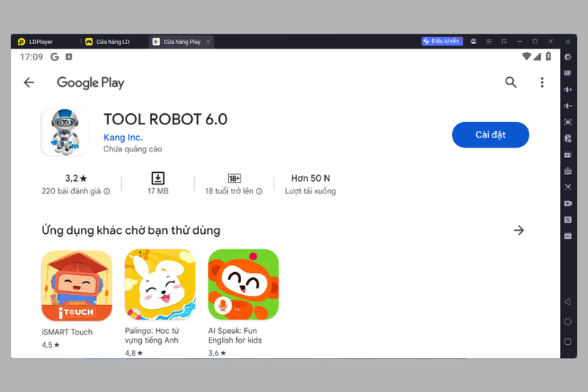Click the 17 MB download size icon
The width and height of the screenshot is (588, 392).
(158, 178)
